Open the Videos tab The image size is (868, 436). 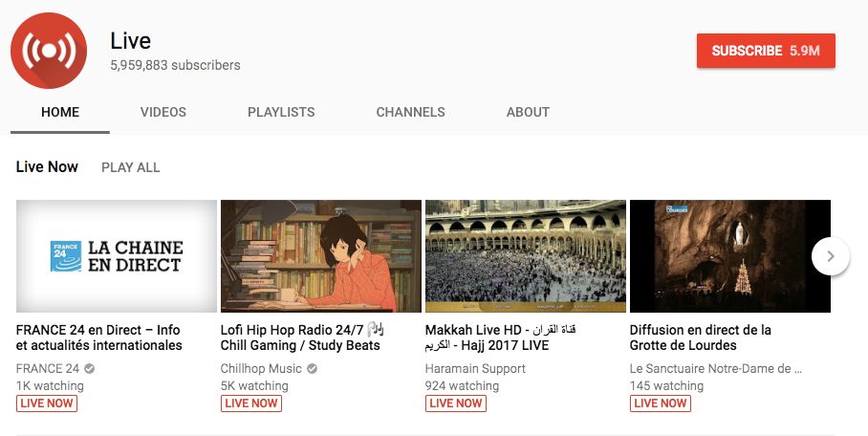[163, 112]
